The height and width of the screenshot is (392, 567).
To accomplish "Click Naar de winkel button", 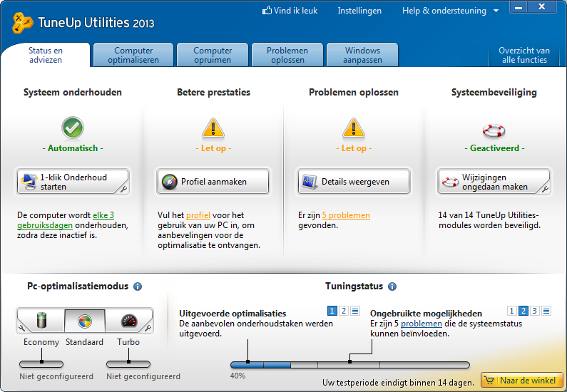I will pyautogui.click(x=522, y=381).
